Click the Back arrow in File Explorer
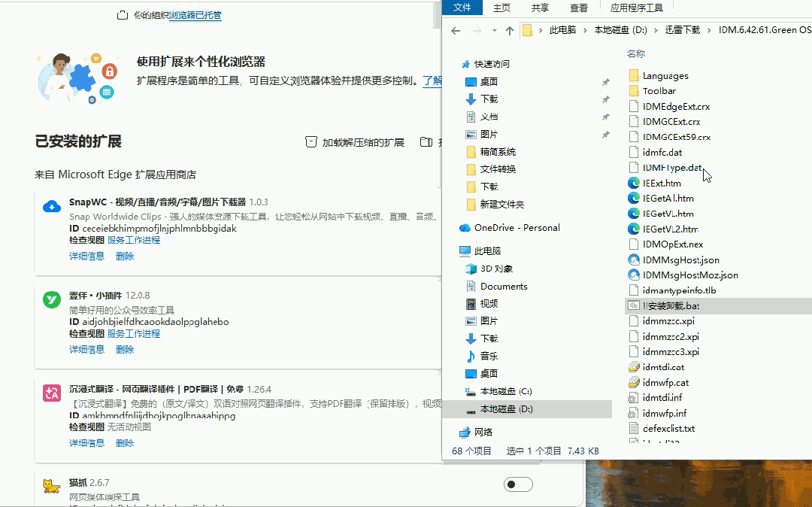This screenshot has width=812, height=507. tap(456, 30)
